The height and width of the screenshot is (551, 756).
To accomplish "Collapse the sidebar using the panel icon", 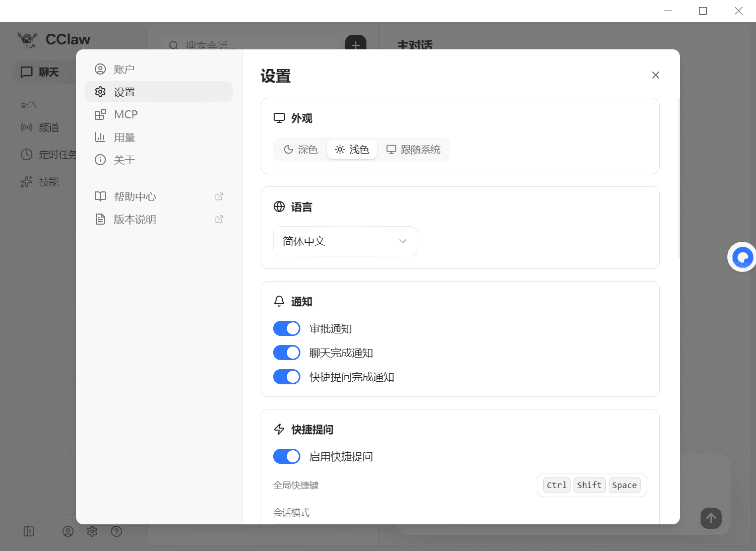I will click(x=29, y=531).
